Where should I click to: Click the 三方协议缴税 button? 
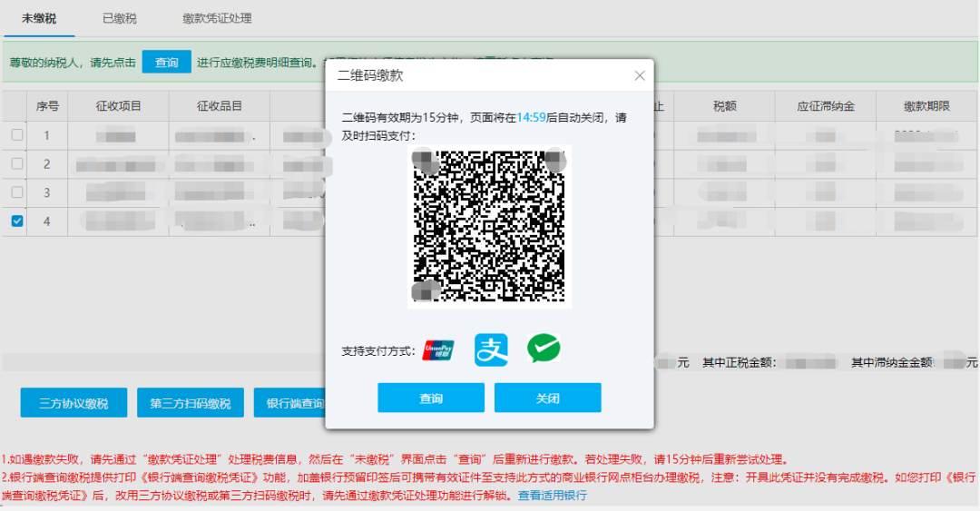point(73,403)
